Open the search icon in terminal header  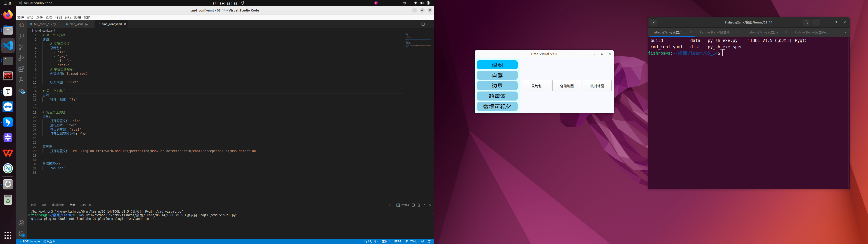(806, 22)
